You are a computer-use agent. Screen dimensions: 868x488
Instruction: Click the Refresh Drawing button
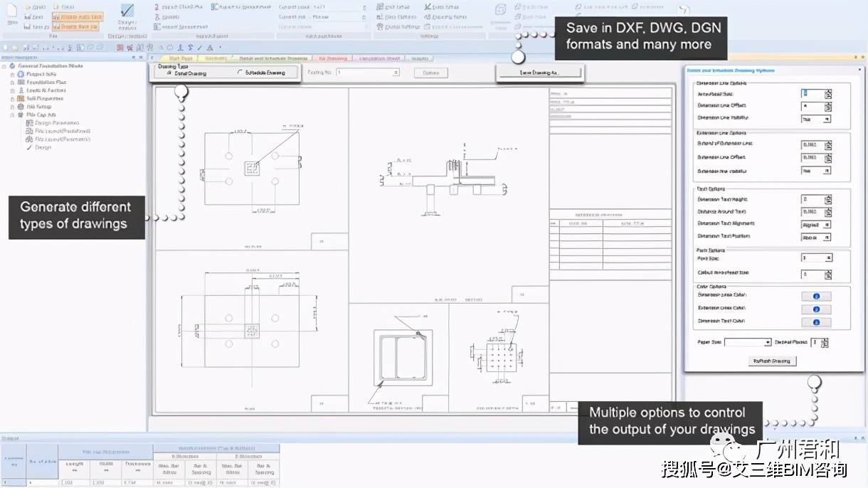pyautogui.click(x=772, y=361)
